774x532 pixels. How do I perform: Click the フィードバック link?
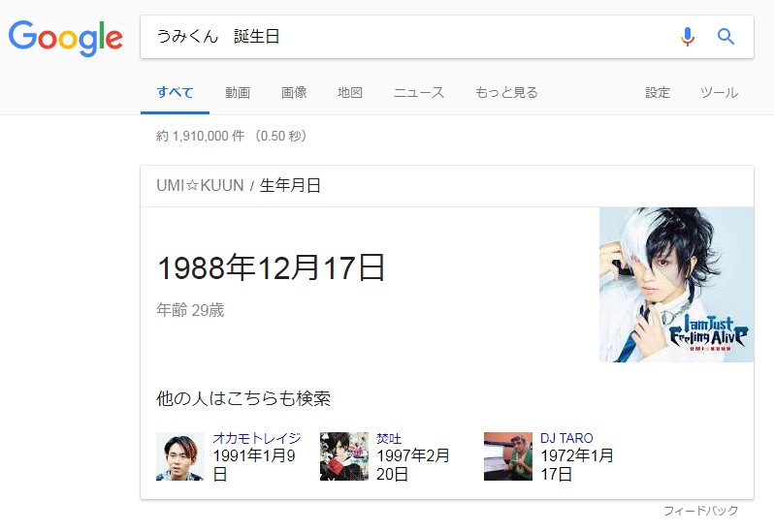pyautogui.click(x=700, y=511)
